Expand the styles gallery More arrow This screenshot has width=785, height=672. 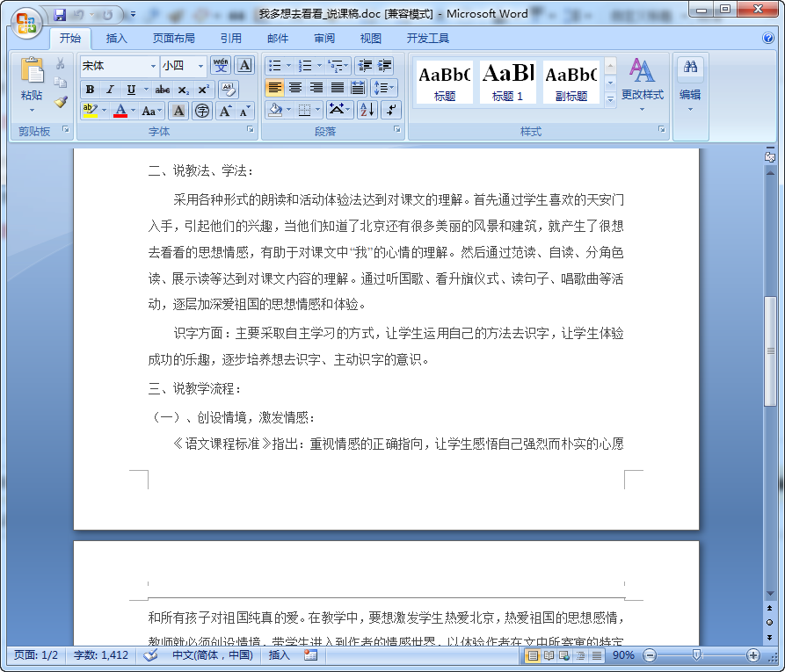point(610,98)
